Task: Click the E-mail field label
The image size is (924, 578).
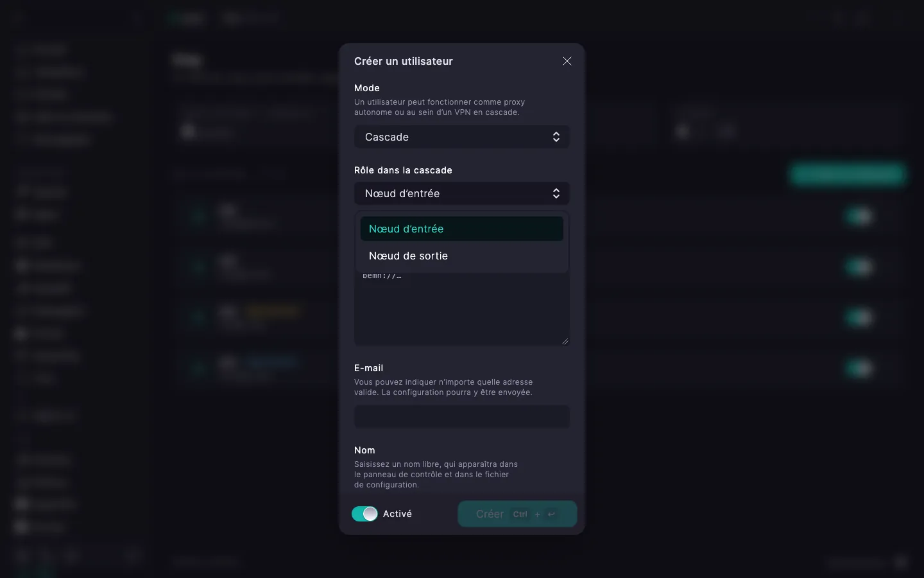Action: pos(369,368)
